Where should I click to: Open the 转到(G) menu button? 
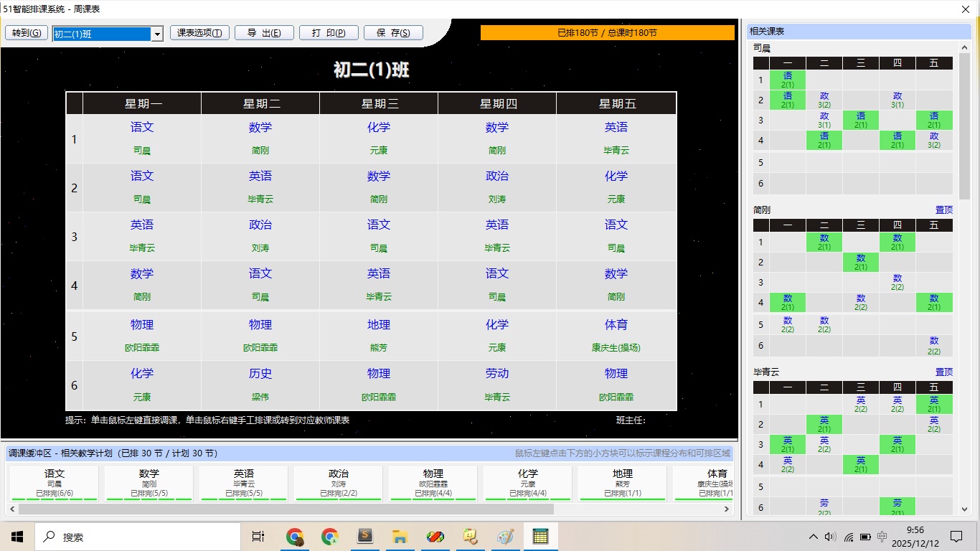click(27, 33)
